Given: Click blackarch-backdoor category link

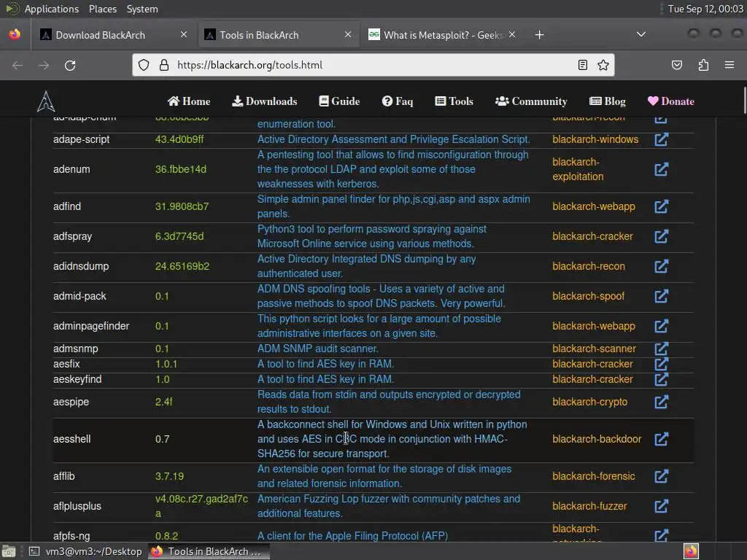Looking at the screenshot, I should tap(597, 439).
